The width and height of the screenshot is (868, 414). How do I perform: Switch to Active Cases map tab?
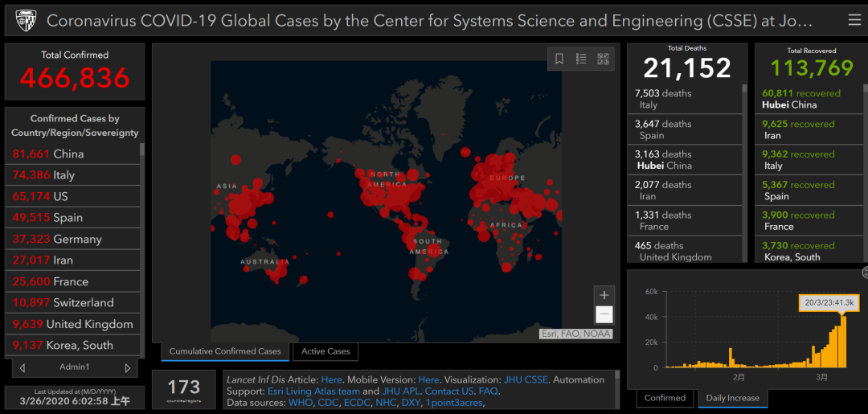[325, 351]
